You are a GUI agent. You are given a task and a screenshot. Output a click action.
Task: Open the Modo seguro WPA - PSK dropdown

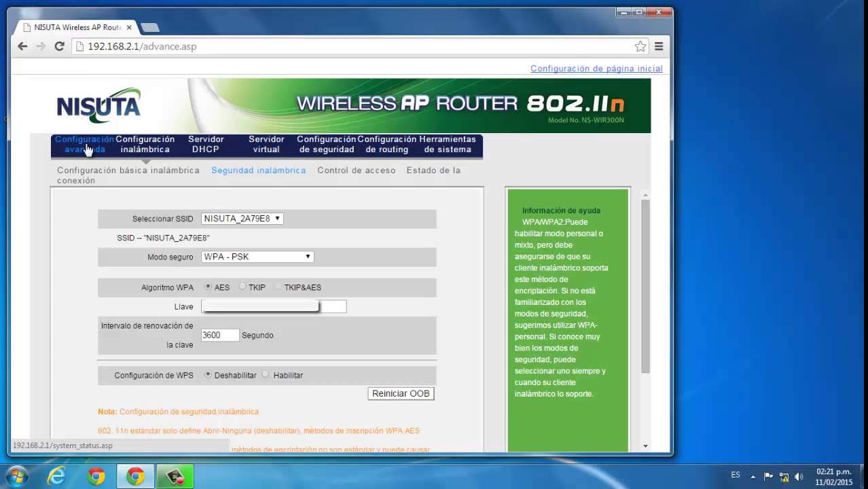257,257
